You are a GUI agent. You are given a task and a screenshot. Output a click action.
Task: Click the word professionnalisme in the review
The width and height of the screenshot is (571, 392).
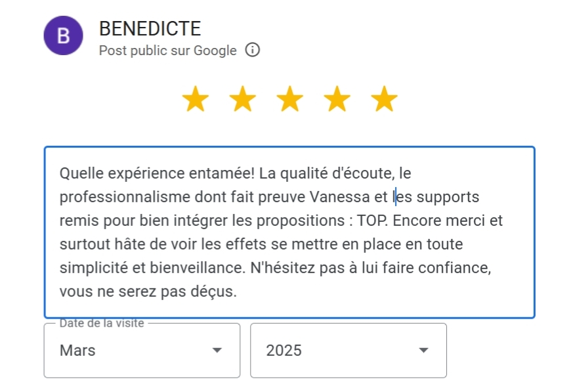tap(125, 197)
